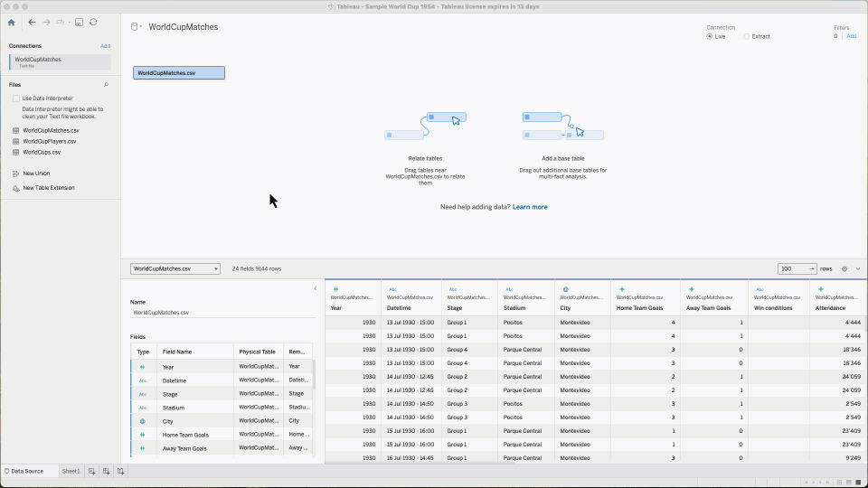Click the row count input field
Screen dimensions: 868x488
[x=792, y=269]
